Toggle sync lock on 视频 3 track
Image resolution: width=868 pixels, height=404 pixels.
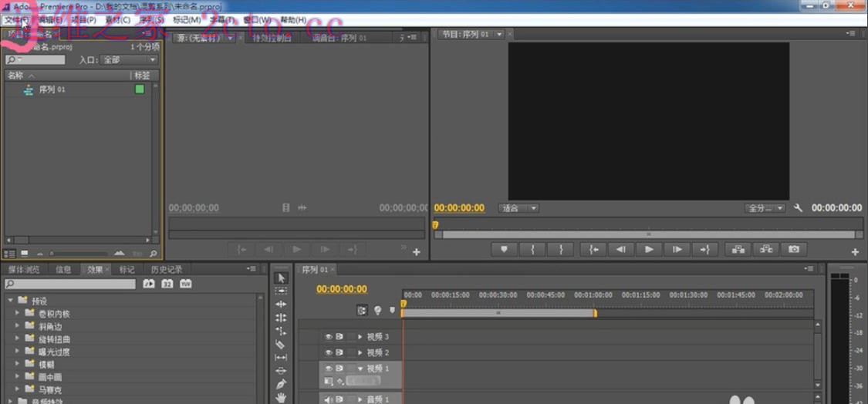pos(339,336)
